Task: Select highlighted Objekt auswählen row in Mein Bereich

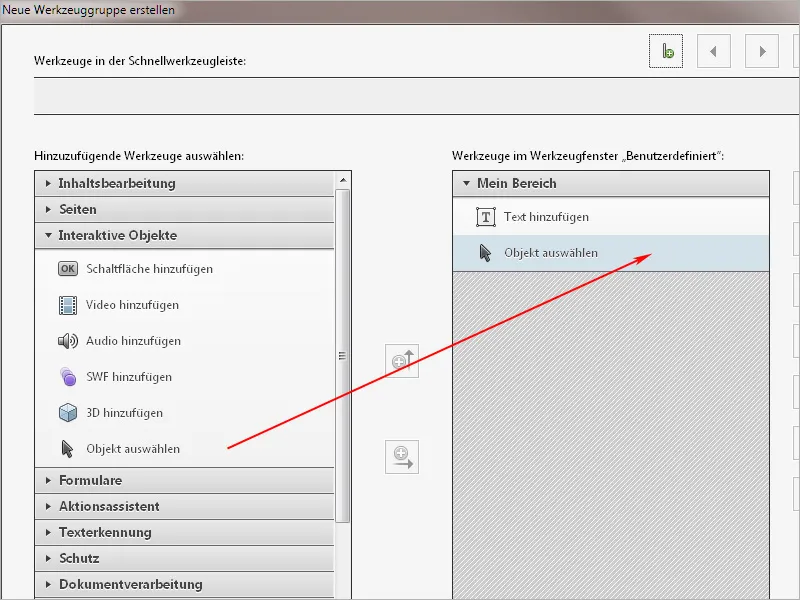Action: point(611,253)
